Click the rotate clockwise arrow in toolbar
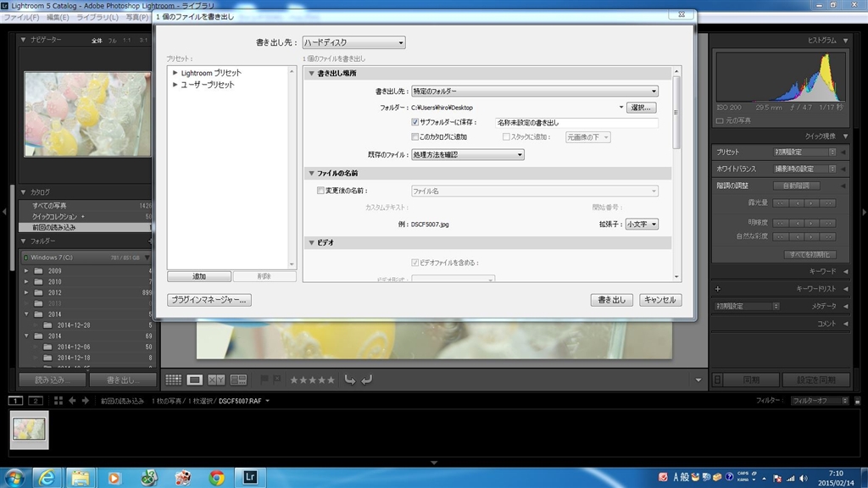This screenshot has height=488, width=868. (366, 380)
